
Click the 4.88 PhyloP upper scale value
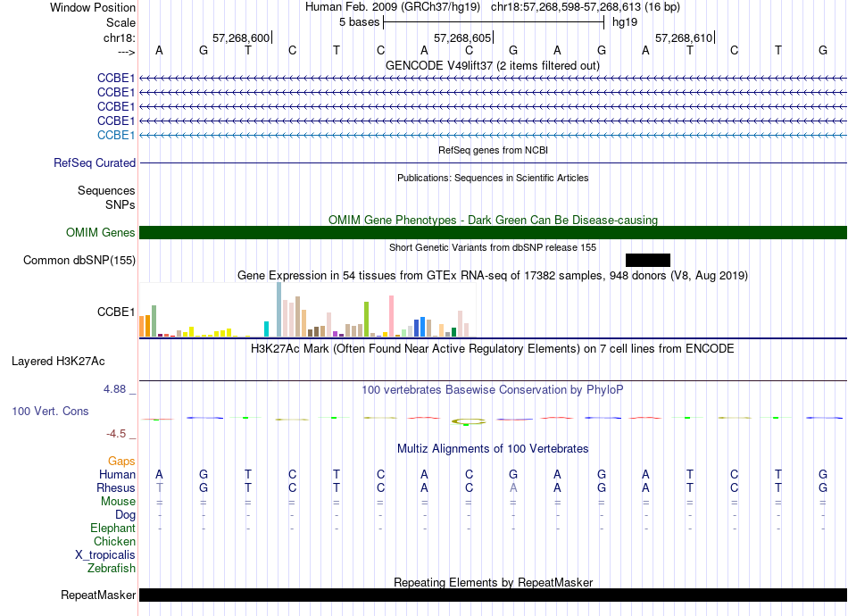[x=114, y=389]
